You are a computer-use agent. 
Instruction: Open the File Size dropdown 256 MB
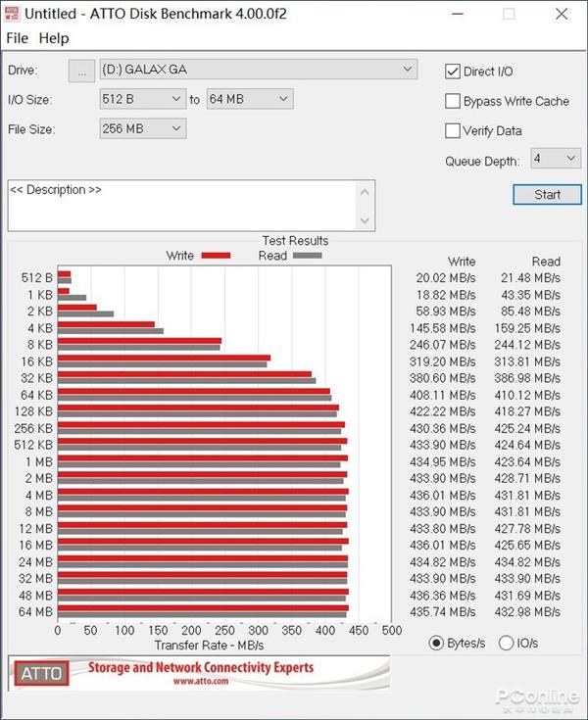point(143,128)
